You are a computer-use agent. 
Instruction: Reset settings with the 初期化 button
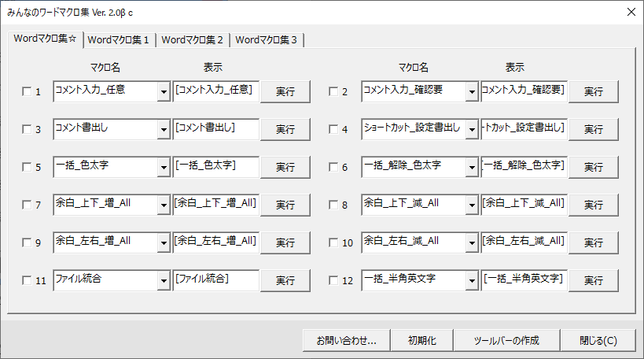427,341
